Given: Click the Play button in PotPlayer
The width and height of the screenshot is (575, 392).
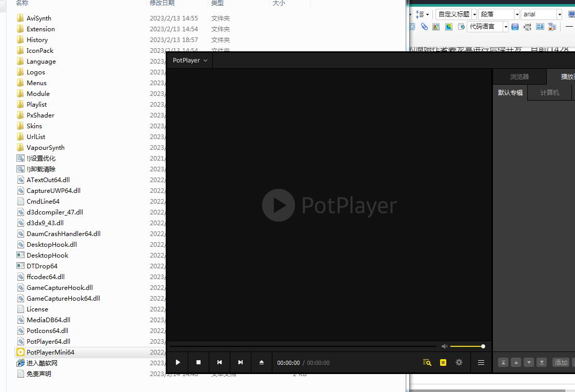Looking at the screenshot, I should tap(178, 362).
